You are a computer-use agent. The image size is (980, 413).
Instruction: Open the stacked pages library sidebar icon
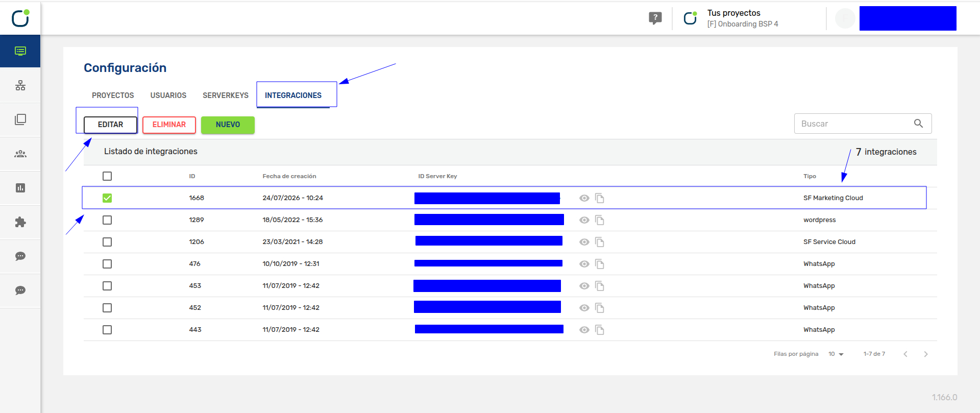click(20, 119)
